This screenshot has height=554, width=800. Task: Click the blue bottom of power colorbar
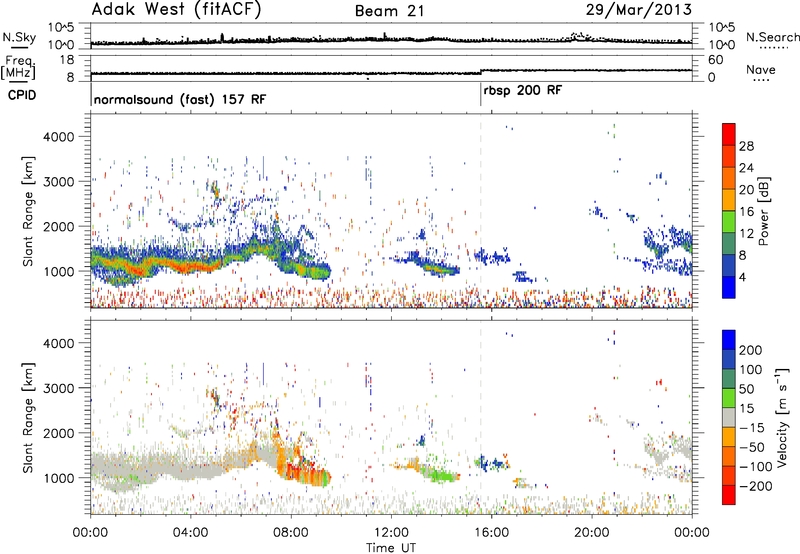tap(729, 287)
